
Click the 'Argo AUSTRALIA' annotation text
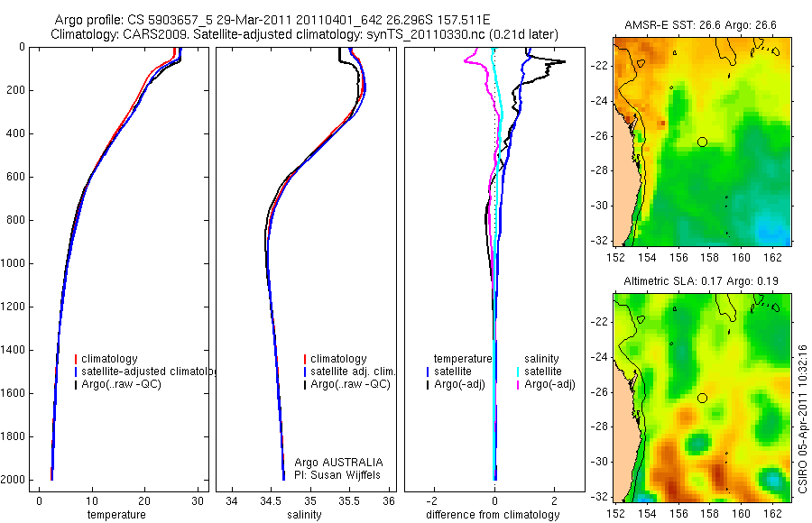point(338,463)
